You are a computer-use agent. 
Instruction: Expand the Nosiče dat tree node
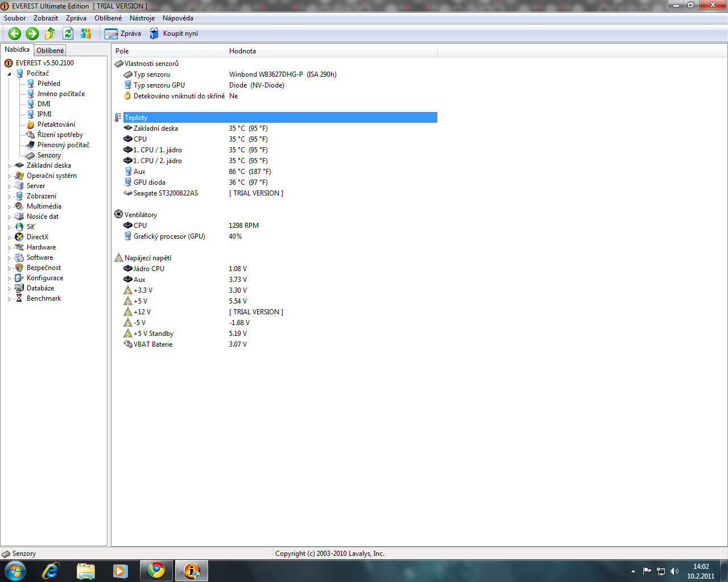coord(10,217)
